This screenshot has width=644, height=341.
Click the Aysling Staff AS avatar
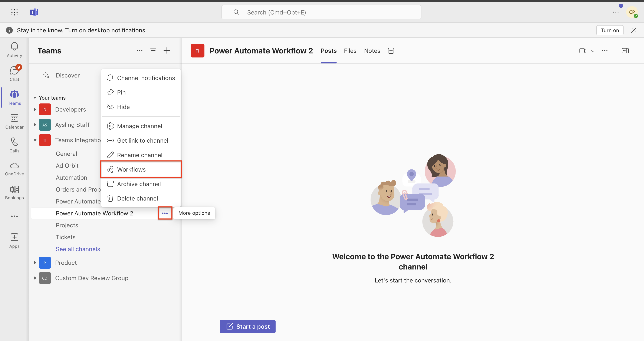click(x=45, y=125)
